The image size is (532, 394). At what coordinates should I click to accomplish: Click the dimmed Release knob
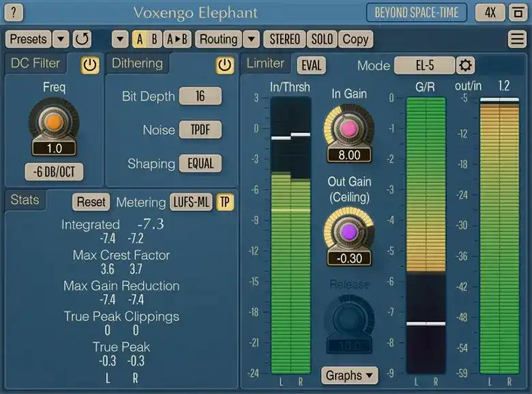pos(349,319)
